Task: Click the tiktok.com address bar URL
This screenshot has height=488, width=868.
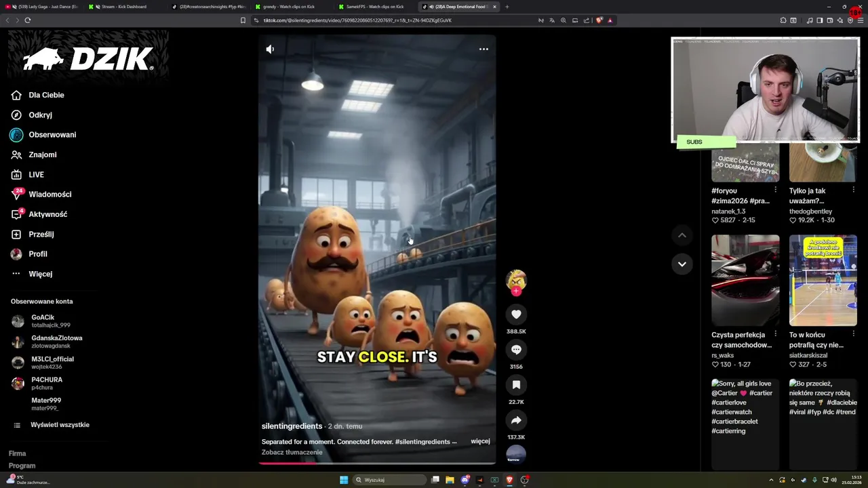Action: coord(357,20)
